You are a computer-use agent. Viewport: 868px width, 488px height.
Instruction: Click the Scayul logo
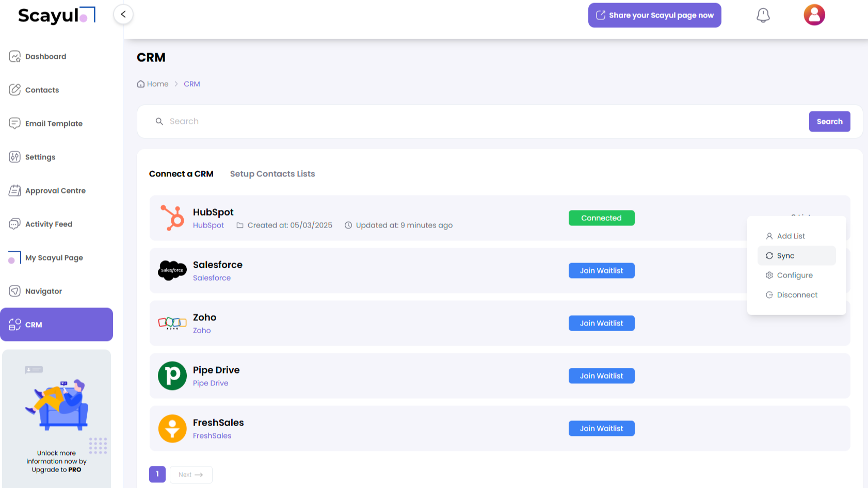pyautogui.click(x=56, y=15)
